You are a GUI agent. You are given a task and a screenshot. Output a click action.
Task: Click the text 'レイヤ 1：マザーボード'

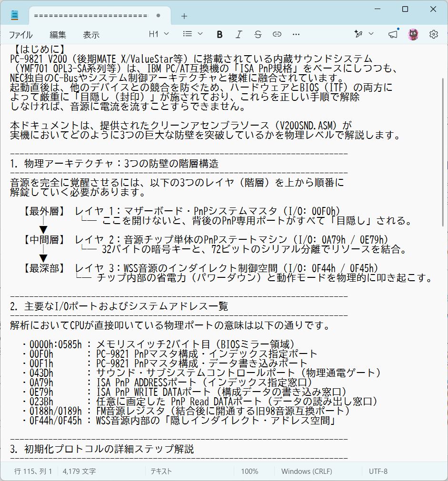(129, 211)
